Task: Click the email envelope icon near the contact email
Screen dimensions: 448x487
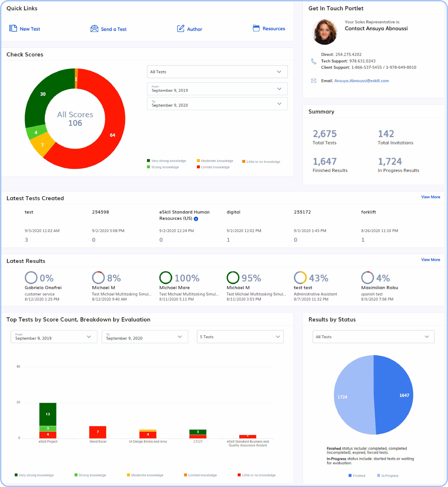Action: coord(313,81)
